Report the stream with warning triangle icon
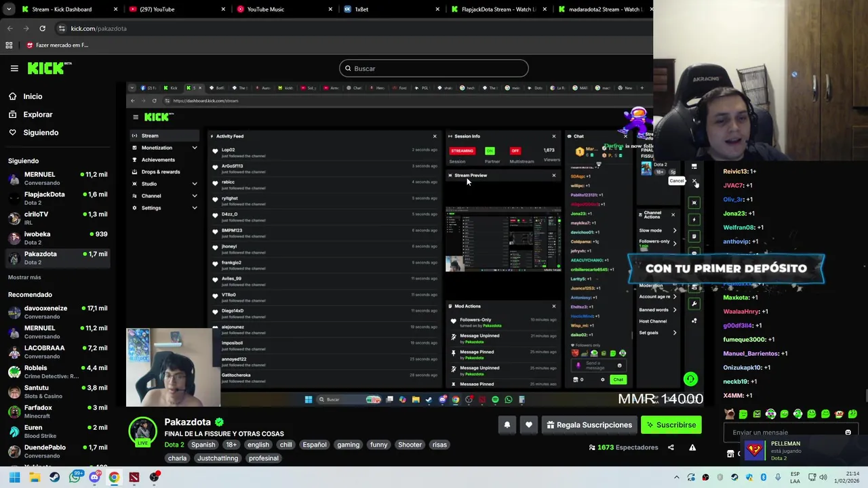 (692, 447)
